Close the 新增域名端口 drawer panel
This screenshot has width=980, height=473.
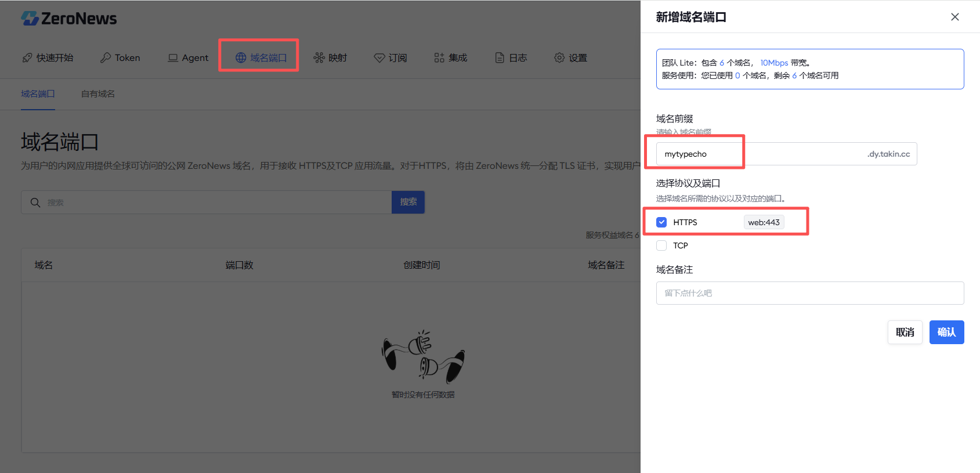[954, 17]
